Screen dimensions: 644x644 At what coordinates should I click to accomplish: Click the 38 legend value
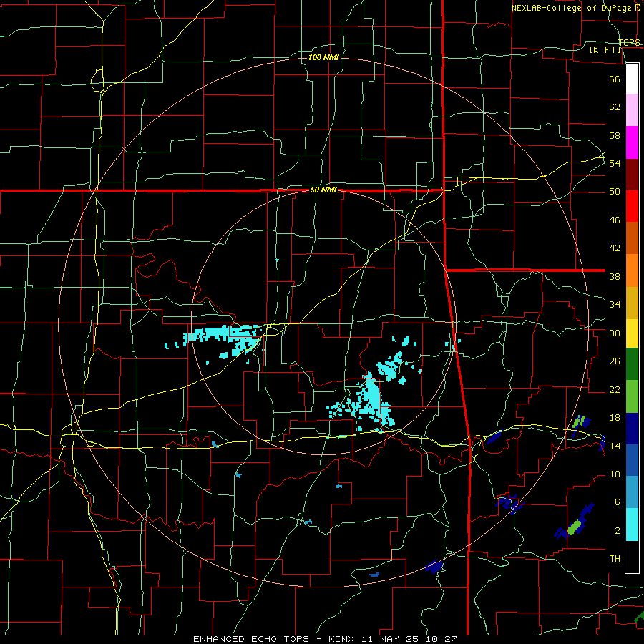click(615, 277)
